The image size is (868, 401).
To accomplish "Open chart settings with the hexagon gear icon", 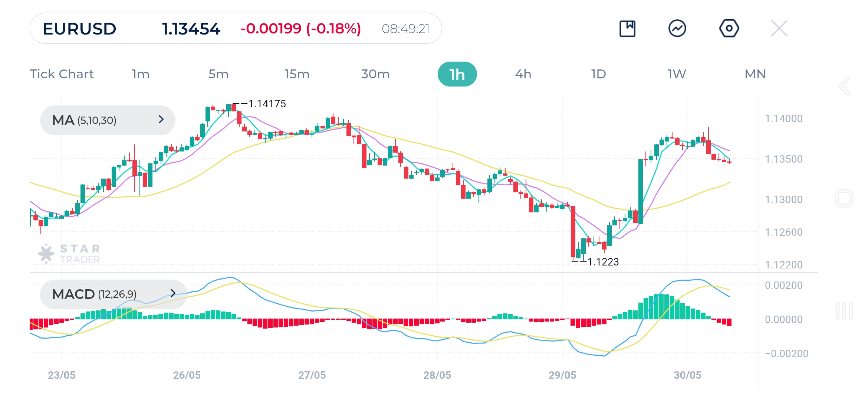I will pos(729,28).
